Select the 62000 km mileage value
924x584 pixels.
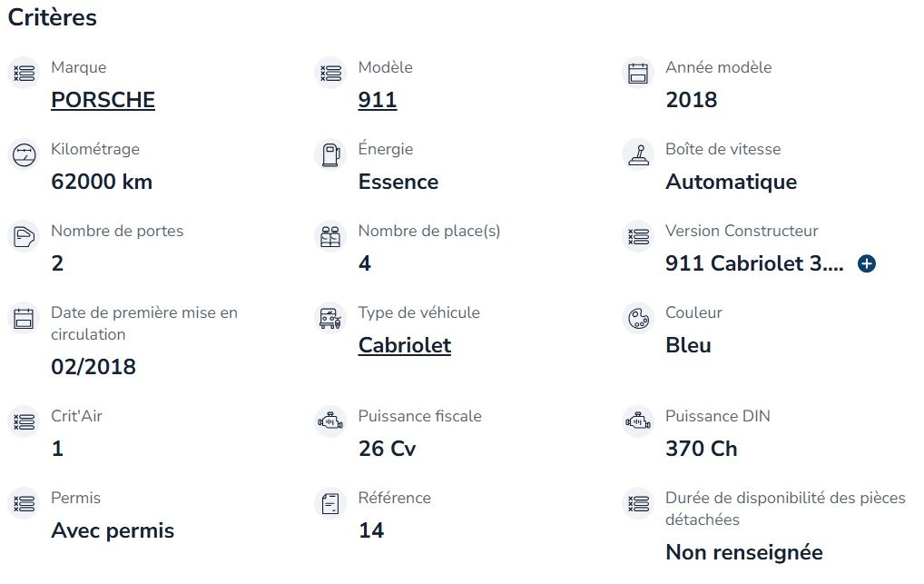102,182
